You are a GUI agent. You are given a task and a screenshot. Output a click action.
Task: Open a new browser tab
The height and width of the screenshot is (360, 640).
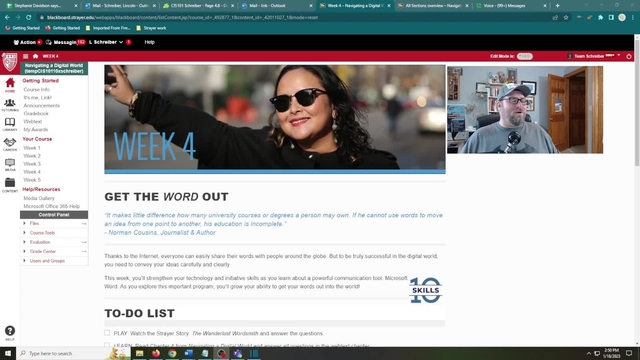coord(558,6)
